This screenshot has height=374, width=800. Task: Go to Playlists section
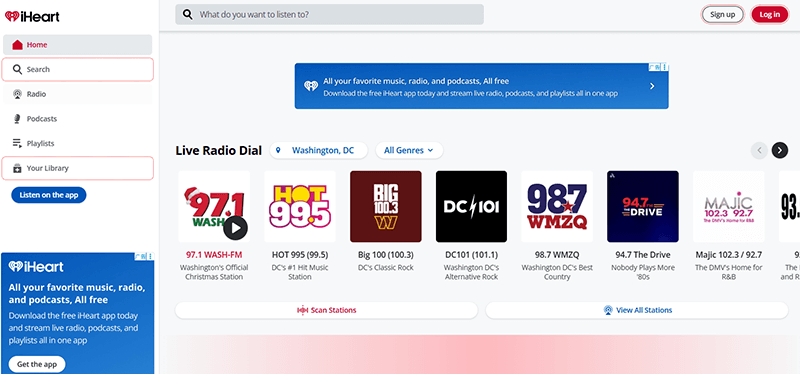coord(78,143)
